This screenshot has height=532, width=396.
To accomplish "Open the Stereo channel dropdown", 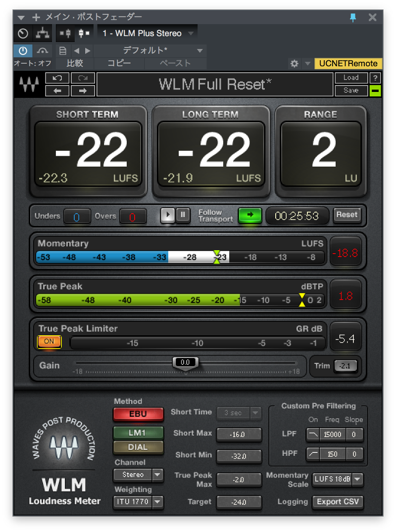I will (x=138, y=475).
